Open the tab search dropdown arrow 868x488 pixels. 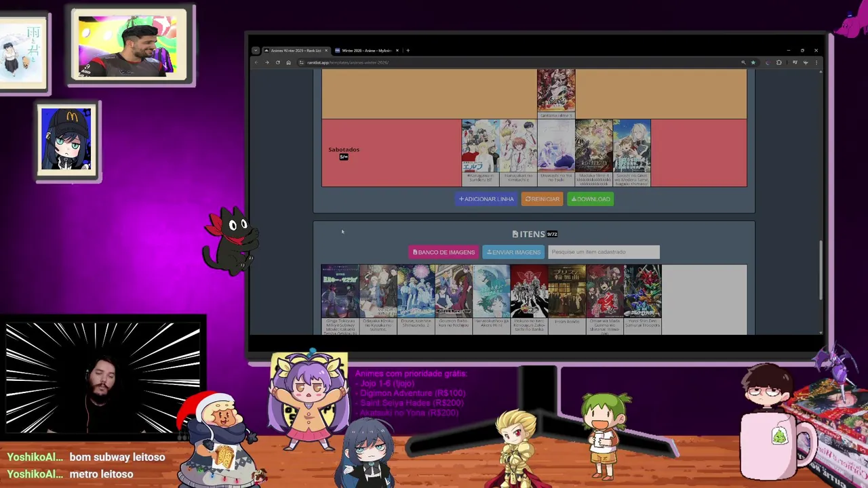(x=255, y=50)
